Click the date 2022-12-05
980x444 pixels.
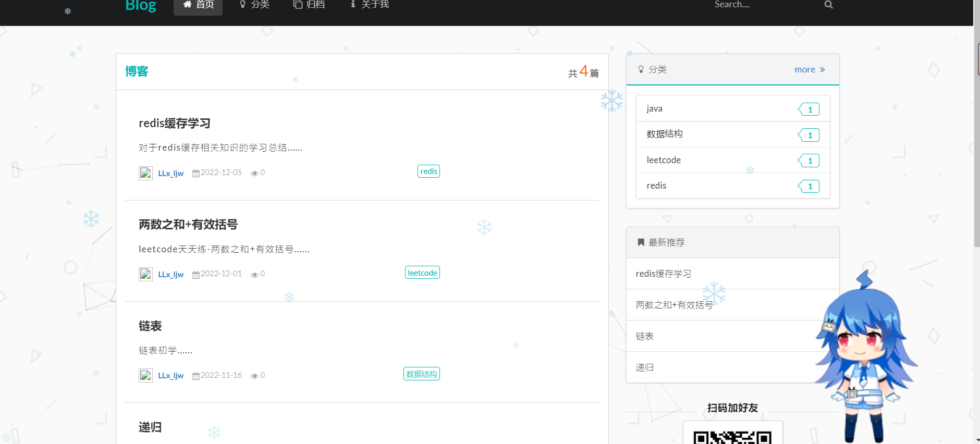[x=222, y=172]
